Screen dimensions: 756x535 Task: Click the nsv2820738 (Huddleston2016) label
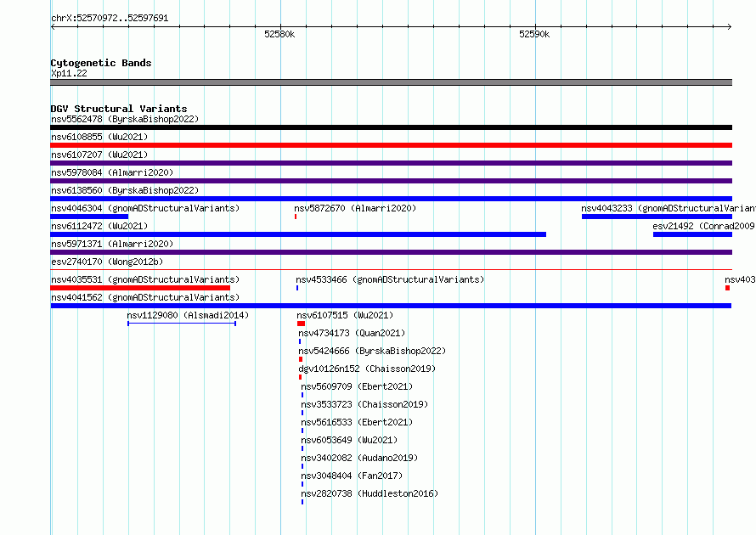click(370, 493)
